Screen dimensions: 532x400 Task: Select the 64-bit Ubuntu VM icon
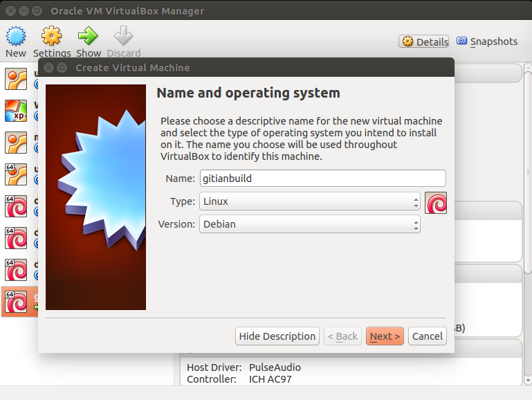(x=16, y=174)
